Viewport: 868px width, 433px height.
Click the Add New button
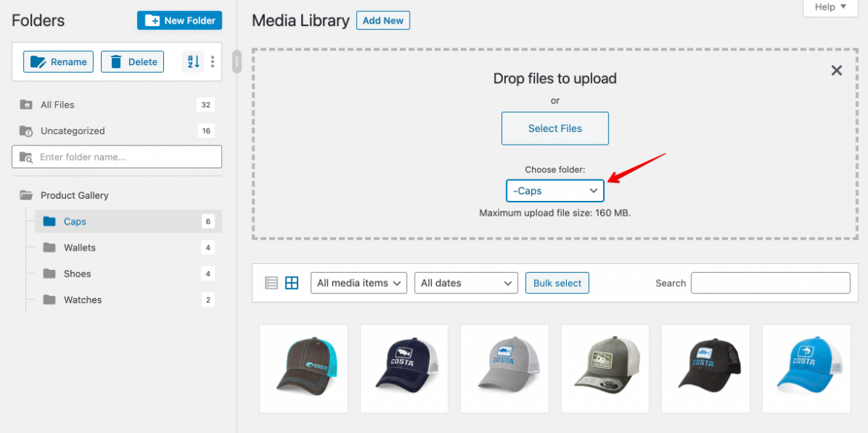pyautogui.click(x=383, y=20)
